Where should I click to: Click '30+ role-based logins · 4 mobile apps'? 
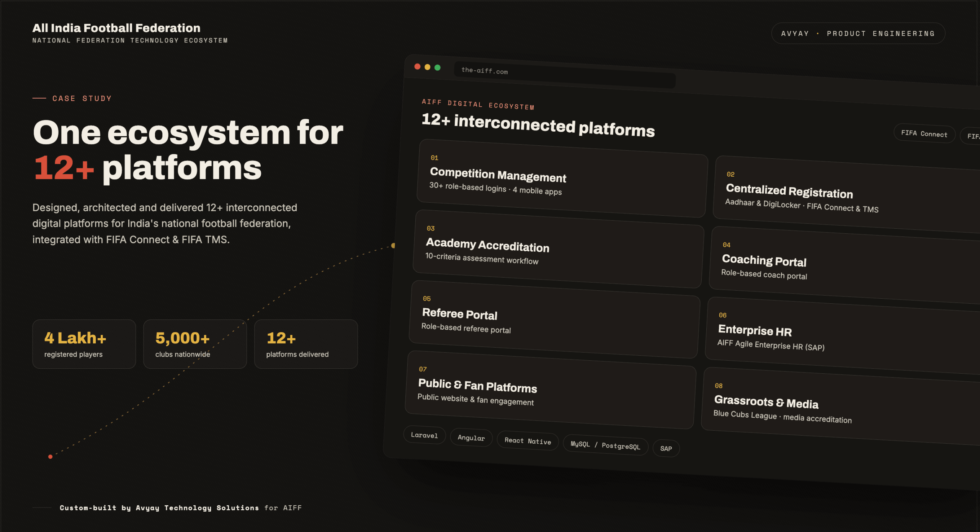(x=495, y=188)
